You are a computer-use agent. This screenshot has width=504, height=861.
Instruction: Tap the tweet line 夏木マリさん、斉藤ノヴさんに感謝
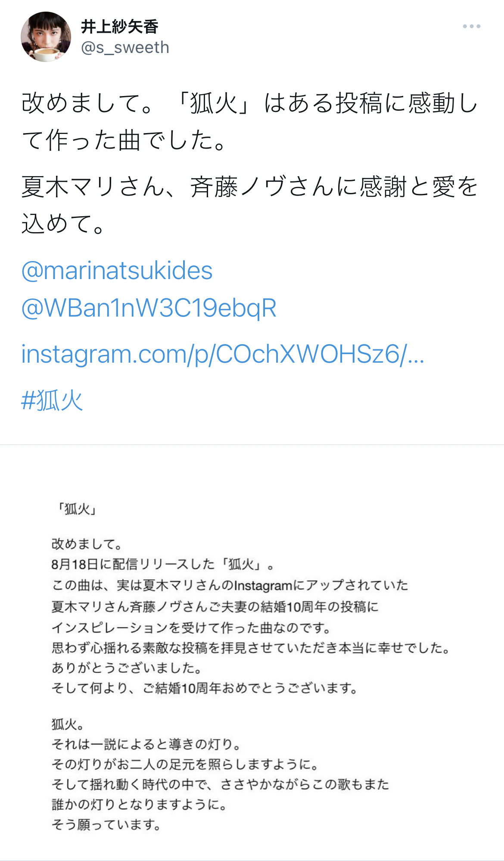pos(249,187)
